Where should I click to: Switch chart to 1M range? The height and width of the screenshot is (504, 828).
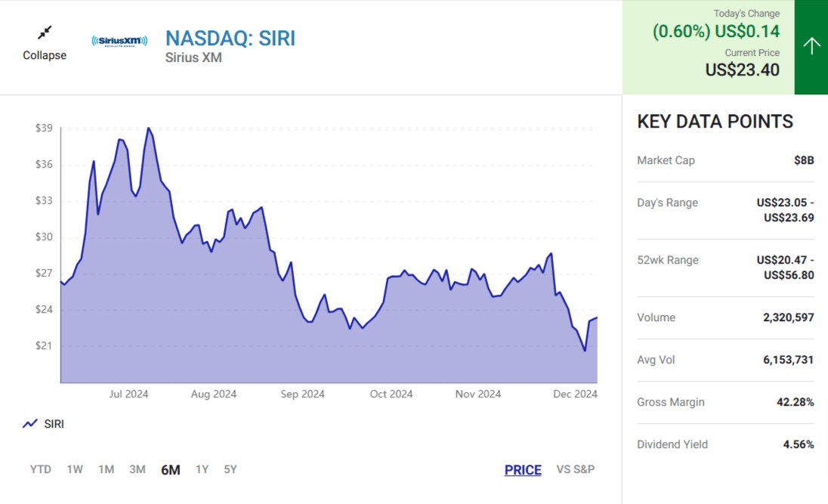(x=106, y=469)
